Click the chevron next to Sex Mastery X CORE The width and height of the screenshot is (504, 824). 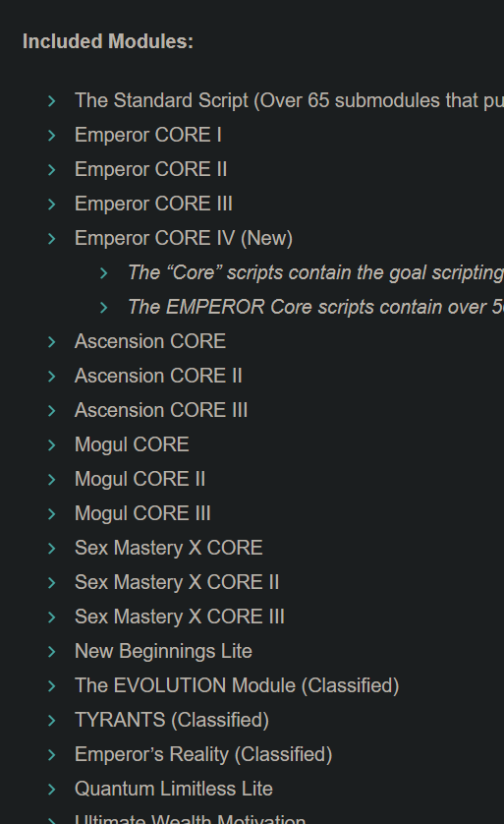[x=51, y=548]
